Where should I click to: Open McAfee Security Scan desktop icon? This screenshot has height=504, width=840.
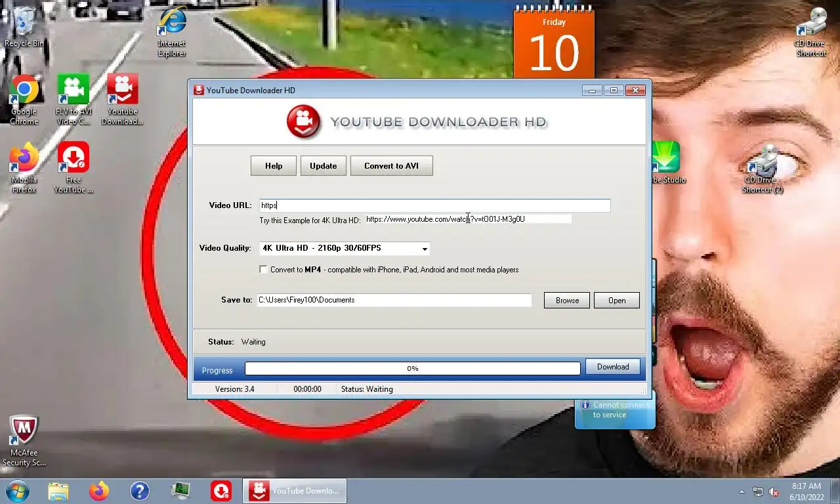[24, 441]
